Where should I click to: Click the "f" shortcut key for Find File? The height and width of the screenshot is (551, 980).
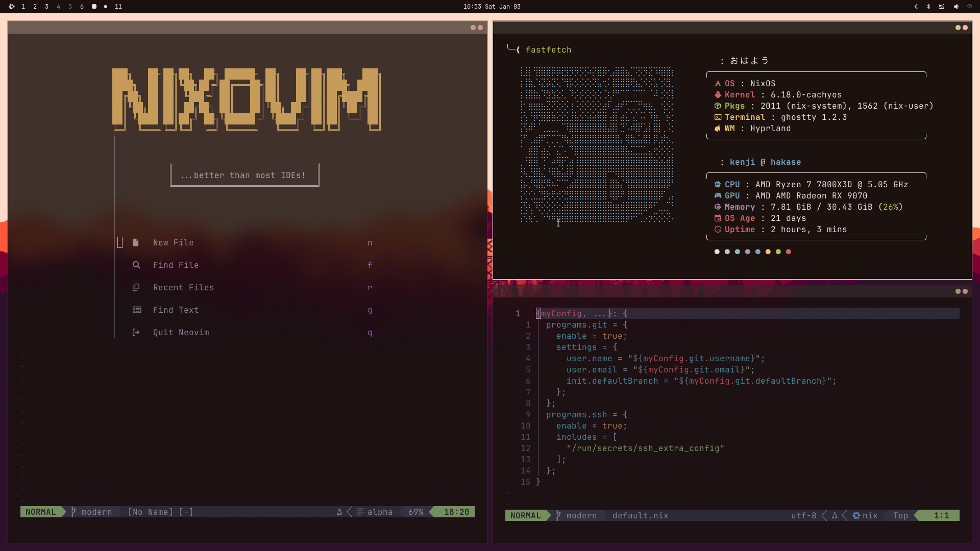370,265
